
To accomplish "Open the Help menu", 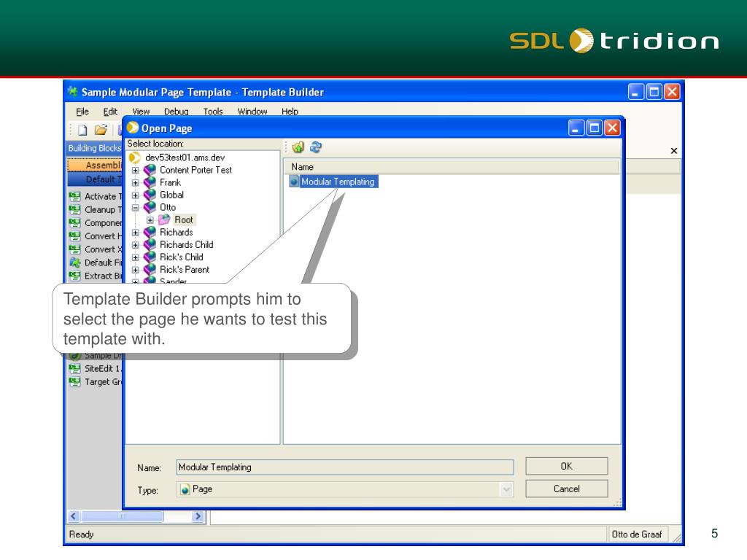I will 290,112.
